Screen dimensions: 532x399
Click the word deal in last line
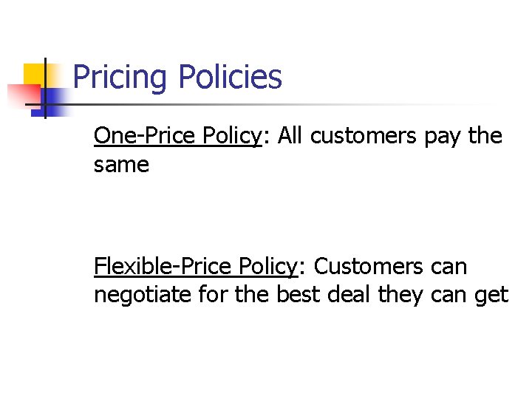[x=349, y=294]
